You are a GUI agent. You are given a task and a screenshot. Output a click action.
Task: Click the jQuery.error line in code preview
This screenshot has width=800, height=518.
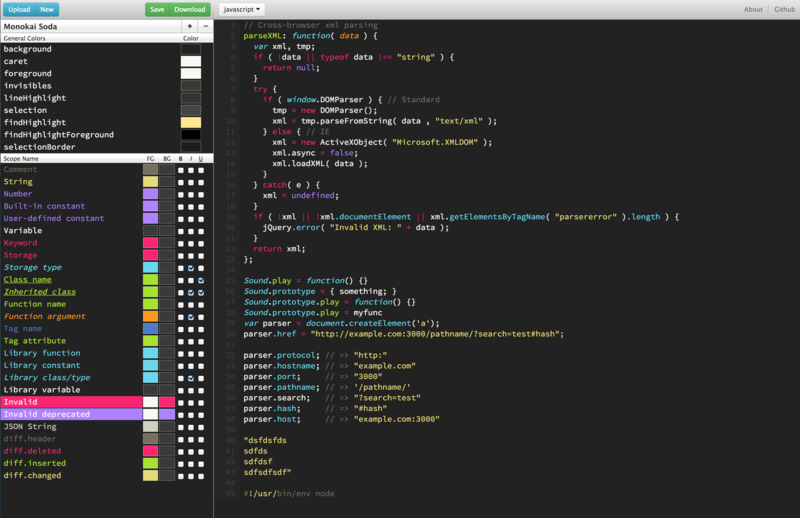click(356, 228)
